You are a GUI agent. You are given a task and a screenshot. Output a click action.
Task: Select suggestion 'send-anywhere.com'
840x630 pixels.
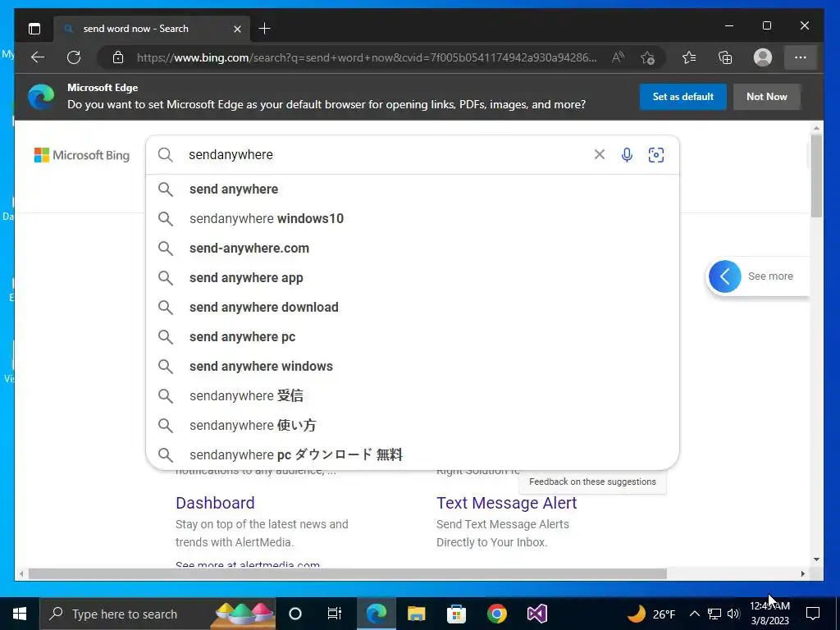coord(413,248)
